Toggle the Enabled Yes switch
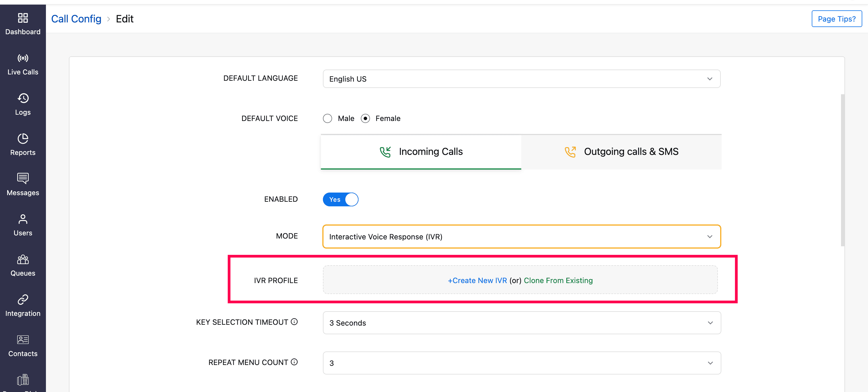The width and height of the screenshot is (868, 392). 340,199
